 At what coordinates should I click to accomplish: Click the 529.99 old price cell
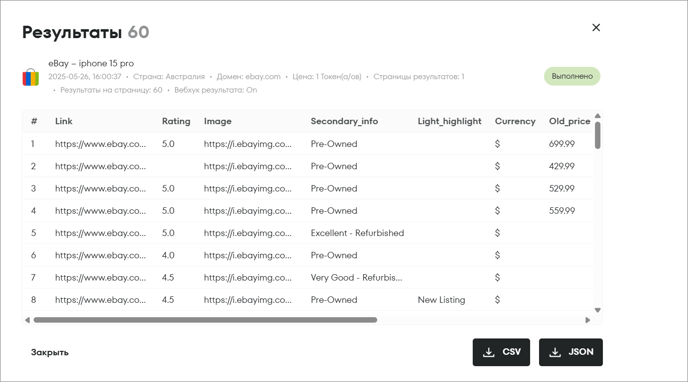pyautogui.click(x=562, y=189)
